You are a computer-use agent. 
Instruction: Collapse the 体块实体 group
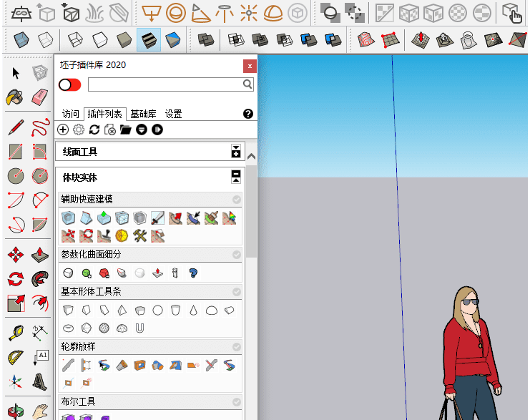coord(236,177)
